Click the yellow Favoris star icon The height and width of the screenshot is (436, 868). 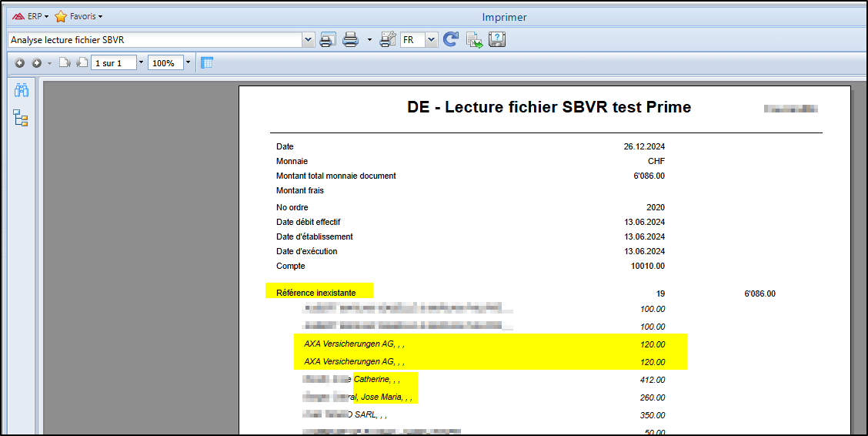coord(60,17)
